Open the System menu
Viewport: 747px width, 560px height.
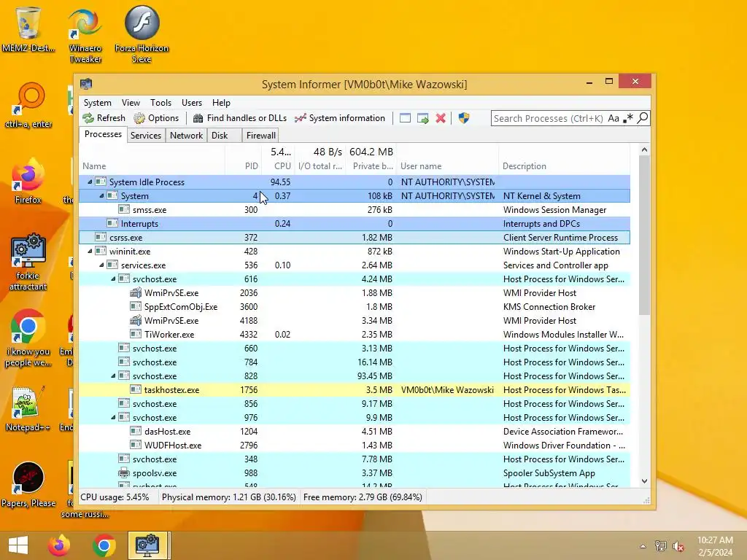click(x=98, y=103)
